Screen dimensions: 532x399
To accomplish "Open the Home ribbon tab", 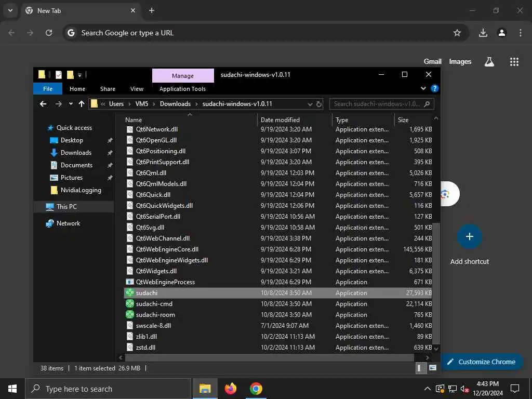I will pos(77,89).
